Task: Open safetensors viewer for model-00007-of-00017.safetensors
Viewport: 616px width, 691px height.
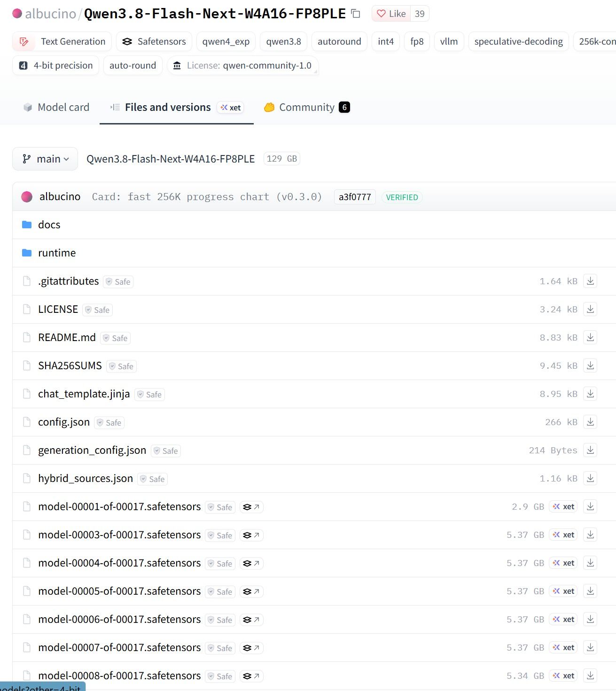Action: 251,648
